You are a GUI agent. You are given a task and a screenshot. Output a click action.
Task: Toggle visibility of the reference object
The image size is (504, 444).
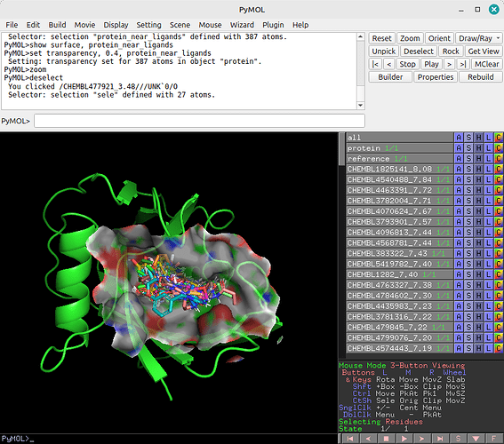click(x=399, y=159)
